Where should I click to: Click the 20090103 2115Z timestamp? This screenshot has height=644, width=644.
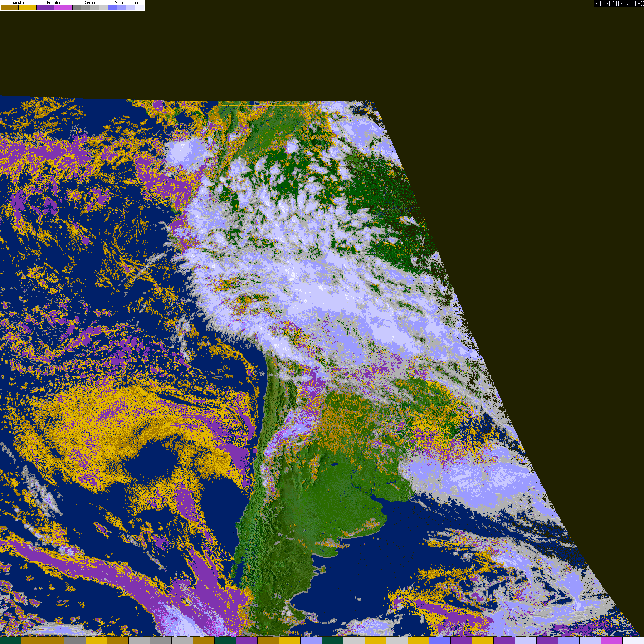[x=619, y=4]
